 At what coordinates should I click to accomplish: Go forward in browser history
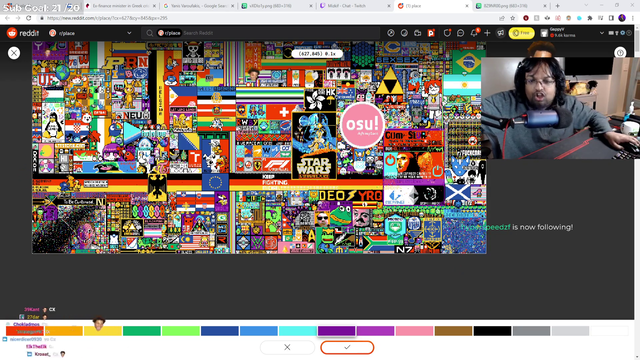pyautogui.click(x=18, y=18)
